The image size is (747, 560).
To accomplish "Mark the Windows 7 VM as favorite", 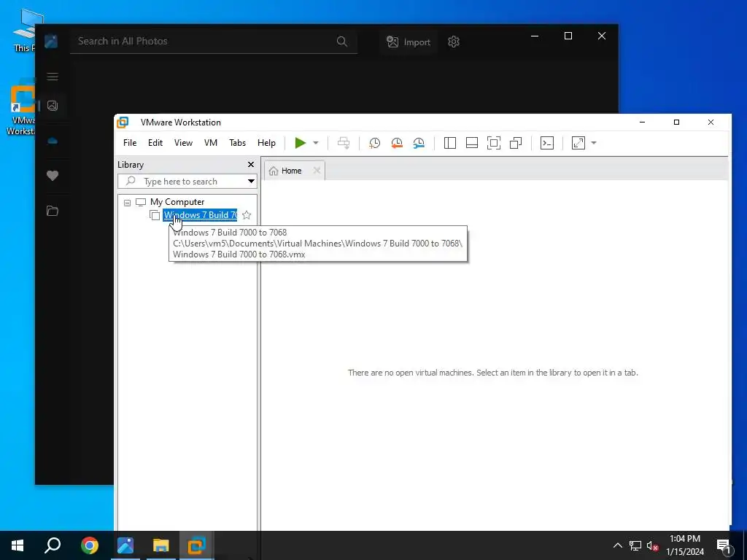I will tap(247, 215).
